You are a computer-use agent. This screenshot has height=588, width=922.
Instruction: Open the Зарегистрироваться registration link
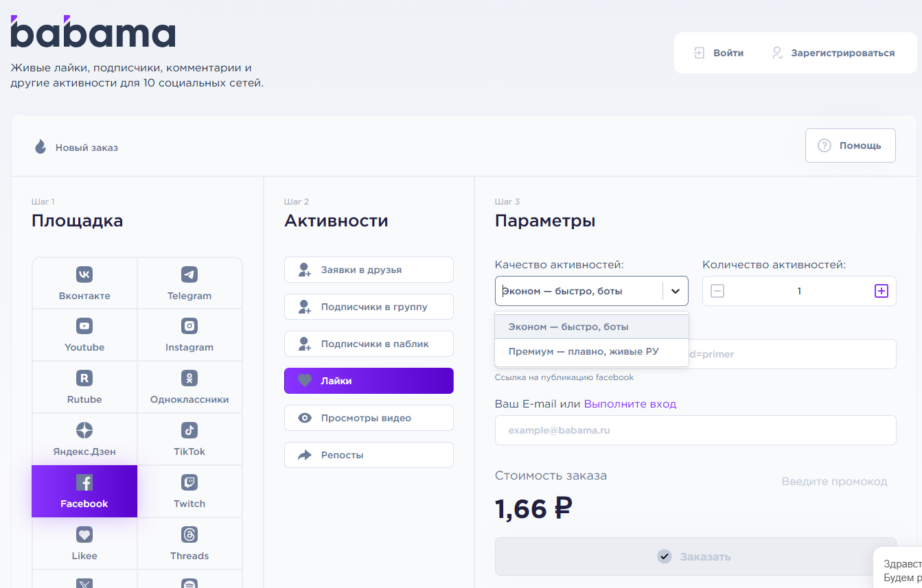click(833, 53)
